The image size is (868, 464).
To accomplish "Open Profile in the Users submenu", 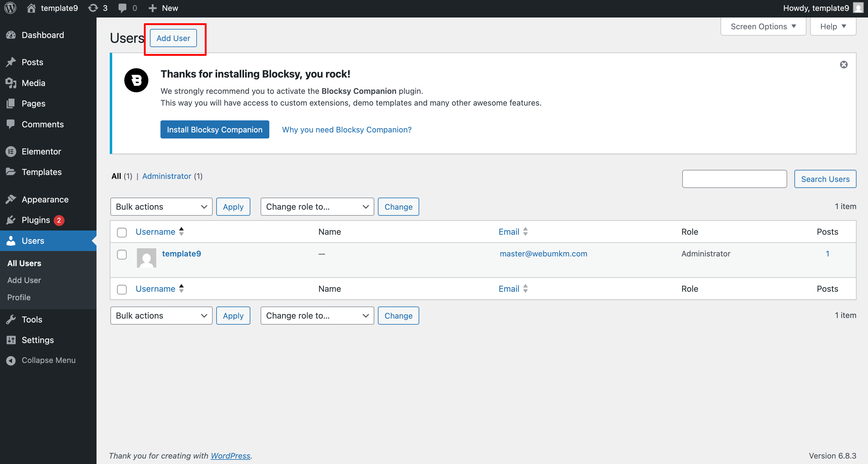I will click(x=19, y=297).
